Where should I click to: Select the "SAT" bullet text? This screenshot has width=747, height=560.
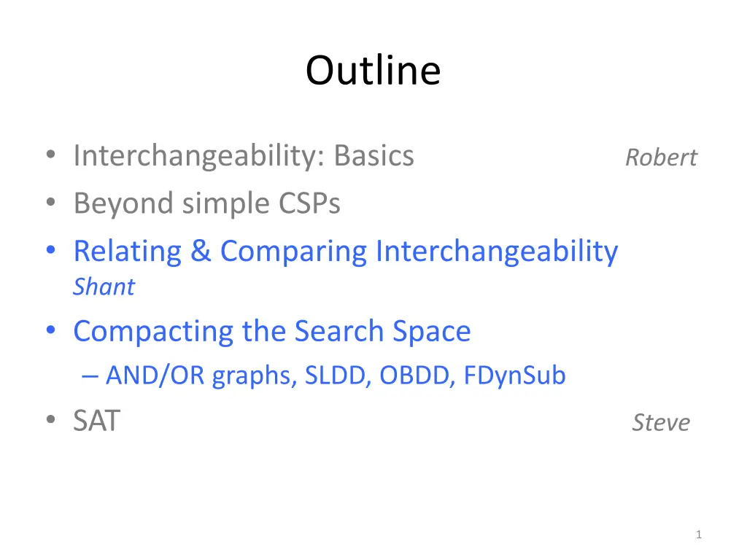[x=97, y=421]
